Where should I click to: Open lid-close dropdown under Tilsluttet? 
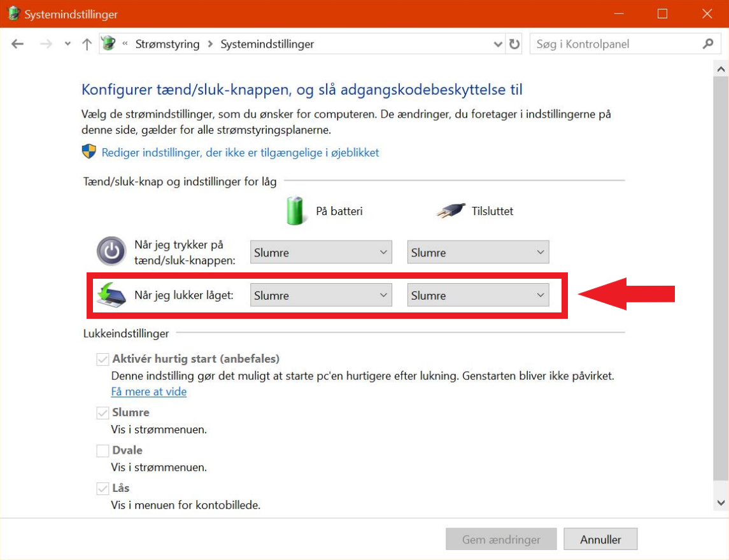click(x=478, y=295)
